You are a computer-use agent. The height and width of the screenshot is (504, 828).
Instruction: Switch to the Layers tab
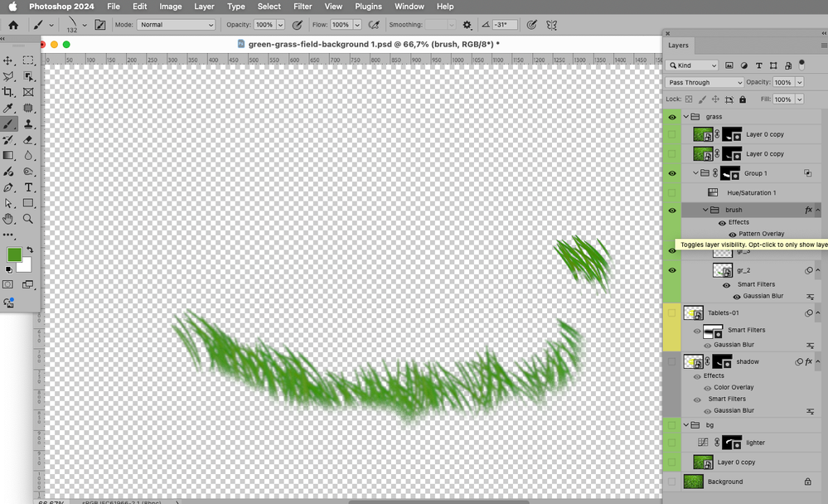[x=680, y=46]
